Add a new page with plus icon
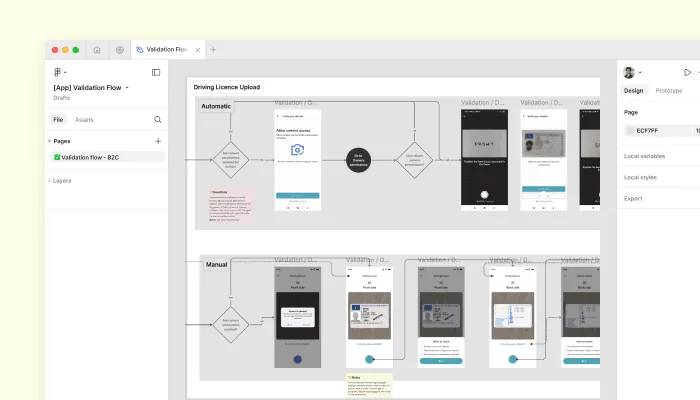The width and height of the screenshot is (700, 400). pyautogui.click(x=158, y=141)
